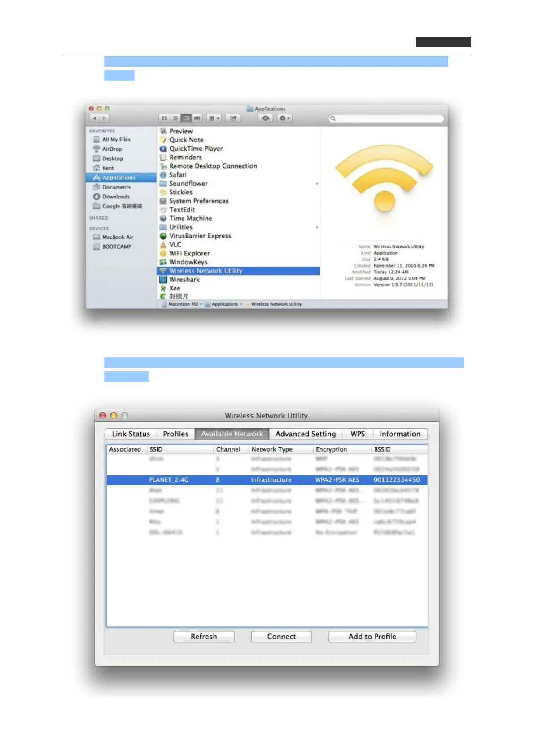This screenshot has height=756, width=534.
Task: Select VLC in Applications list
Action: point(171,245)
